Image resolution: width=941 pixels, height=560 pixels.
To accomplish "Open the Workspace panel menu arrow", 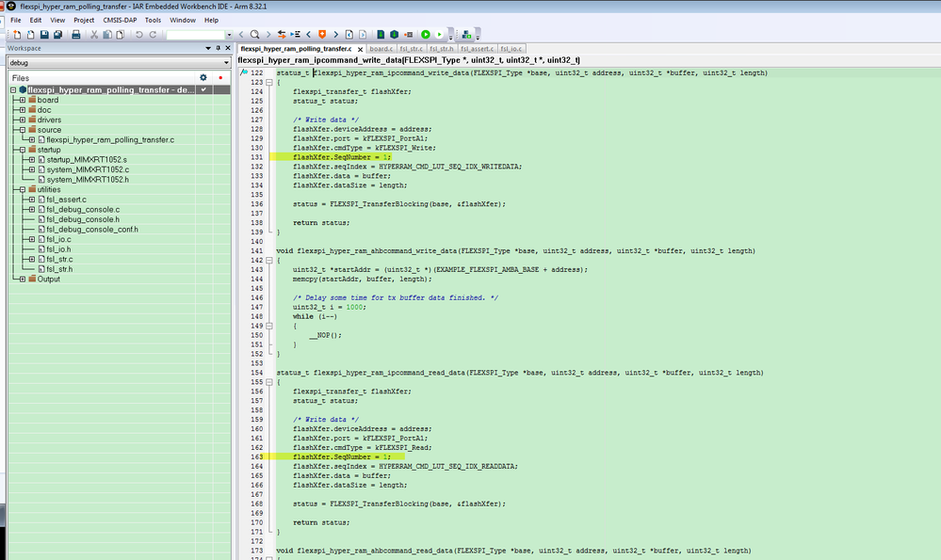I will click(208, 48).
